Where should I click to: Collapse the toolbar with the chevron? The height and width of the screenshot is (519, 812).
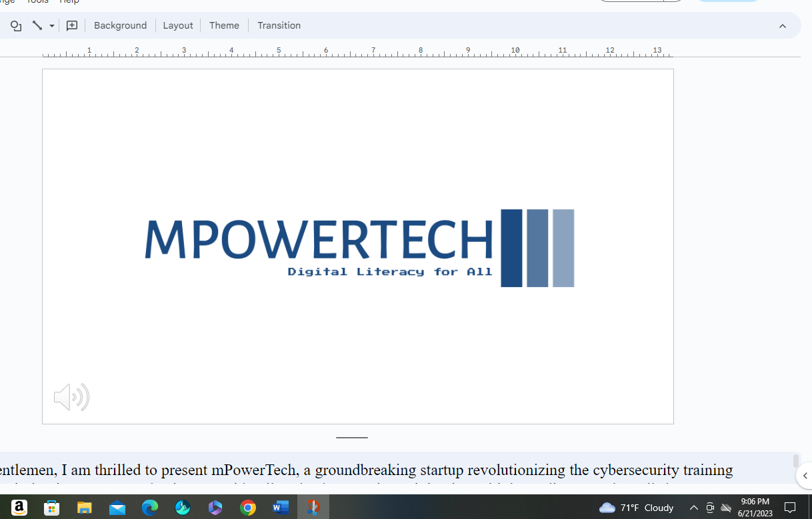pos(783,26)
